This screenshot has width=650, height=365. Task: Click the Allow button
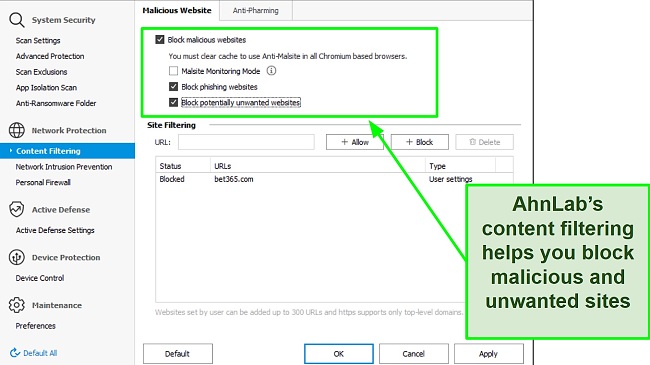coord(355,142)
